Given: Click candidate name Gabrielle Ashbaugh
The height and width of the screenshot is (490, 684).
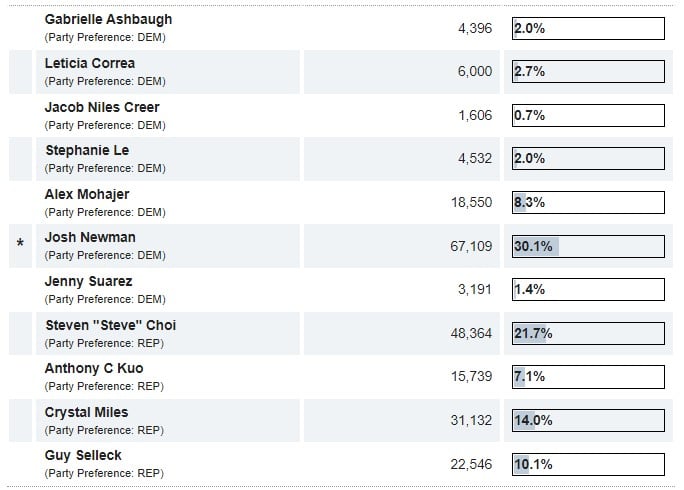Looking at the screenshot, I should (108, 19).
